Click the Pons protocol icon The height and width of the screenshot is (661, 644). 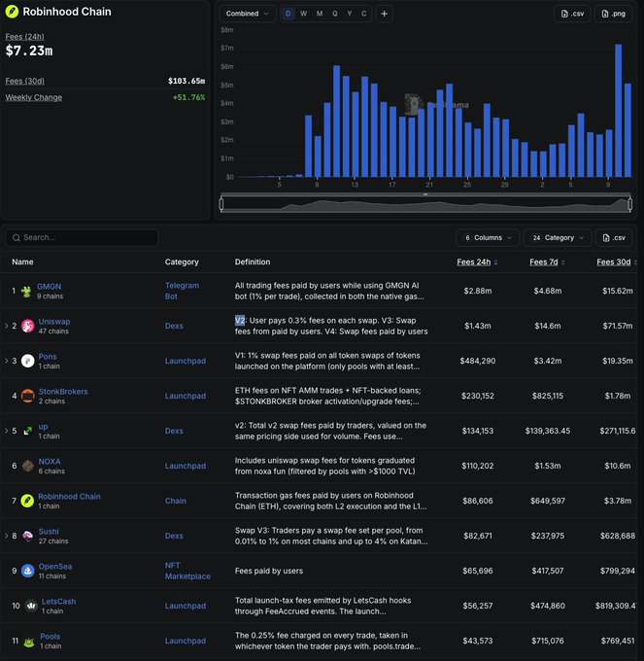click(28, 361)
